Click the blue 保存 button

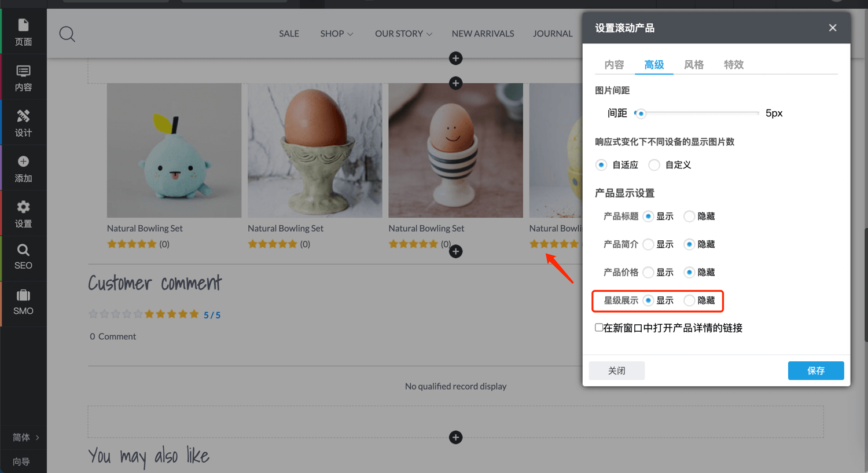click(x=815, y=371)
